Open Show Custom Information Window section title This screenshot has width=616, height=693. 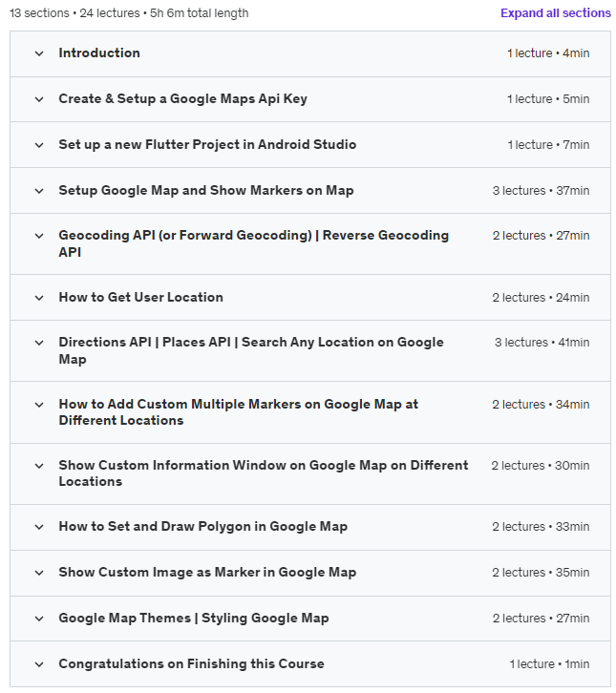tap(264, 472)
